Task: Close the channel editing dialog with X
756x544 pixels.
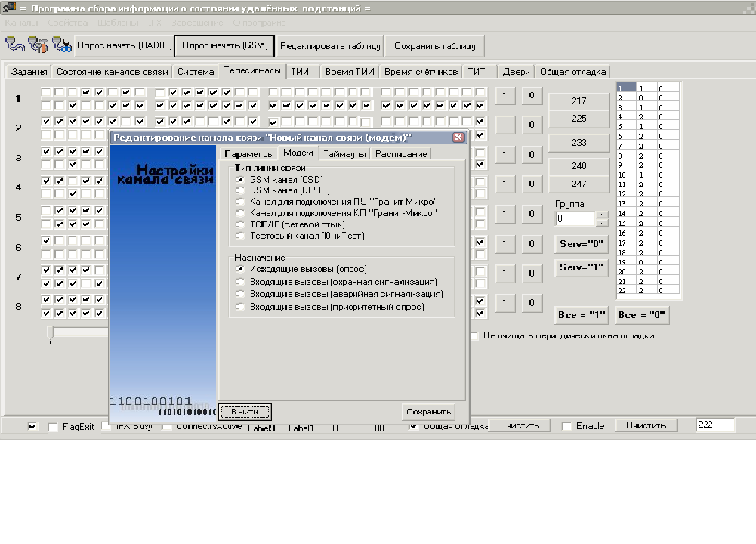Action: point(458,138)
